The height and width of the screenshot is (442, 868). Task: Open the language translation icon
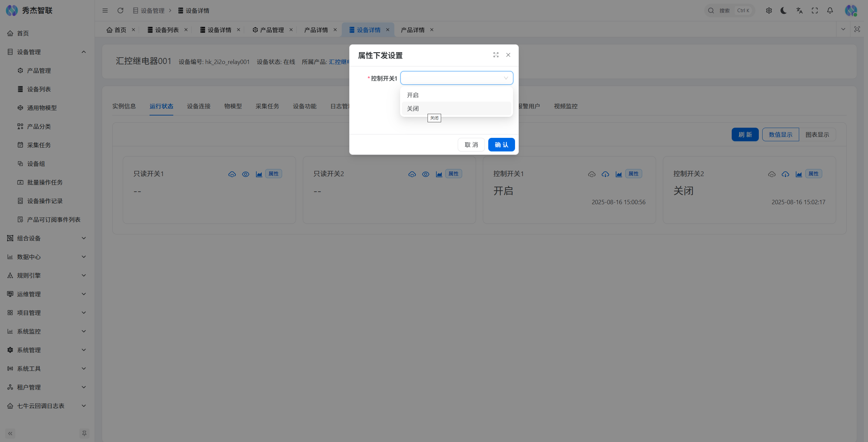[799, 10]
